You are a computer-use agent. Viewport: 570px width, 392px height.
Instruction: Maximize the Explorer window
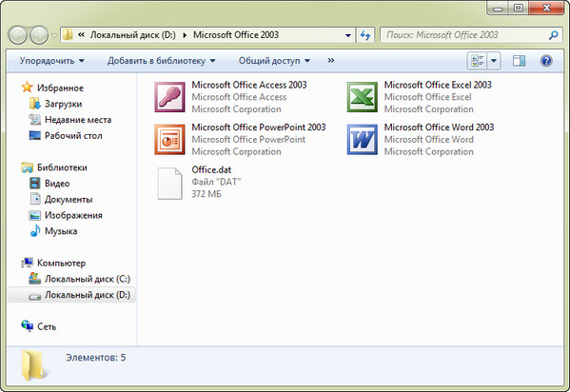[x=519, y=8]
